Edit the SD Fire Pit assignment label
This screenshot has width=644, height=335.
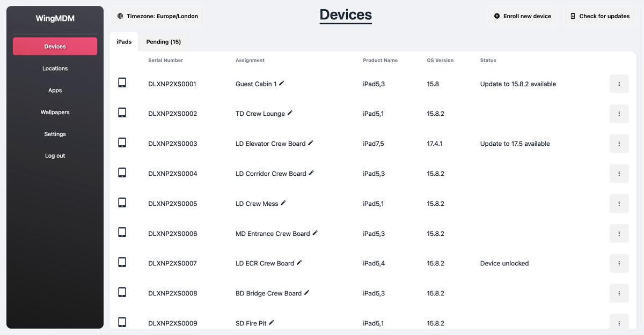272,322
